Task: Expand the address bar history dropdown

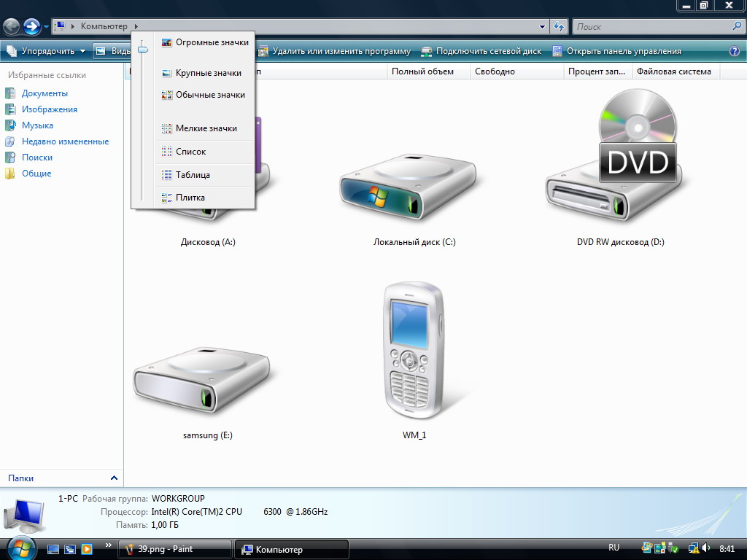Action: pos(542,27)
